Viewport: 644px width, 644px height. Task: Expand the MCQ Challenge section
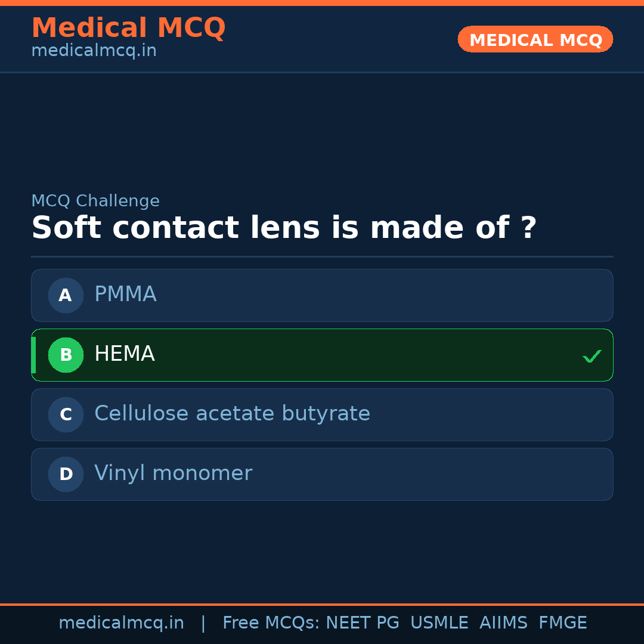[x=95, y=201]
